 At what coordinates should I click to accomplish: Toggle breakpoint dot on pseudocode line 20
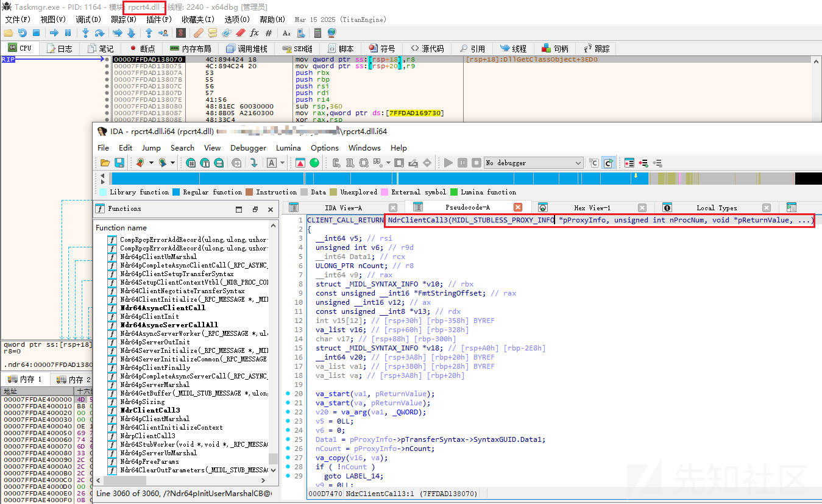click(288, 394)
